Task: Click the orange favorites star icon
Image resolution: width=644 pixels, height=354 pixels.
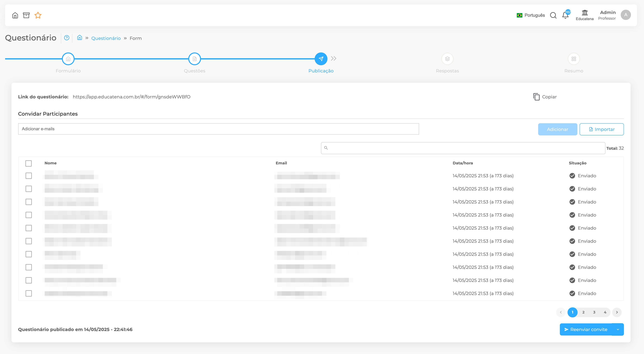Action: (x=38, y=15)
